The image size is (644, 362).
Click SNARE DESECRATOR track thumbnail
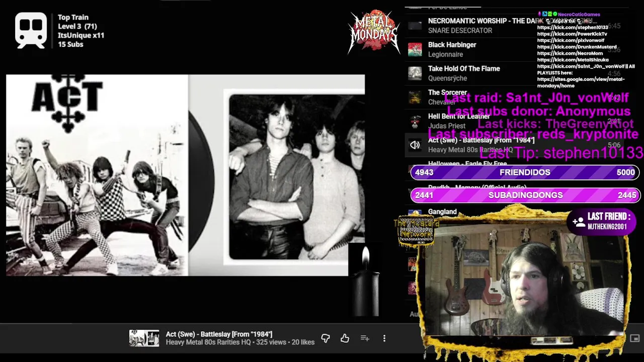click(x=415, y=26)
